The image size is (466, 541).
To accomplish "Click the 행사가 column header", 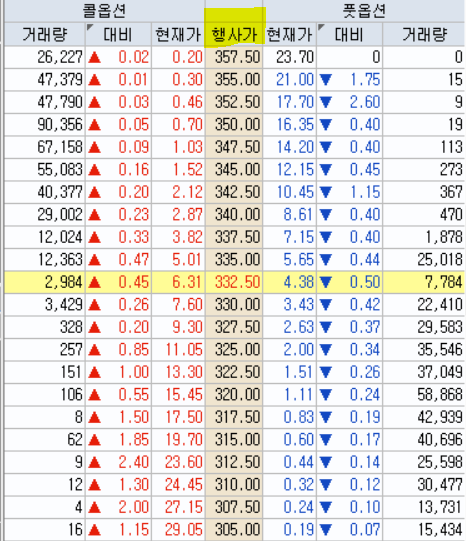I will coord(234,34).
